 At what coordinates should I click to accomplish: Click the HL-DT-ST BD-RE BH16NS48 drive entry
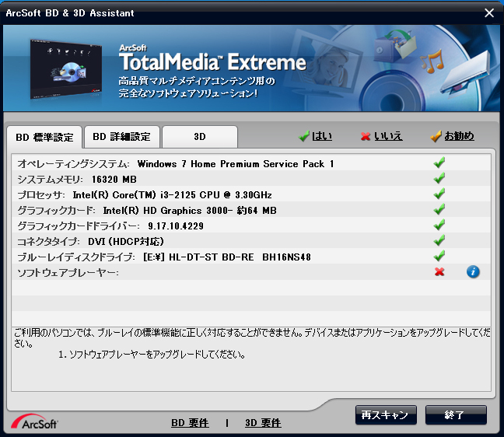click(227, 257)
